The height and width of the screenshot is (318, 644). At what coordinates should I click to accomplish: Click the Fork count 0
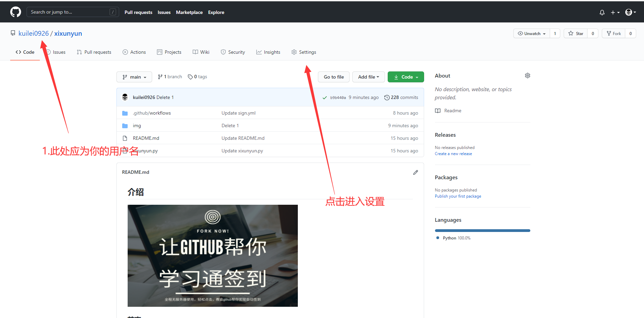pyautogui.click(x=630, y=33)
